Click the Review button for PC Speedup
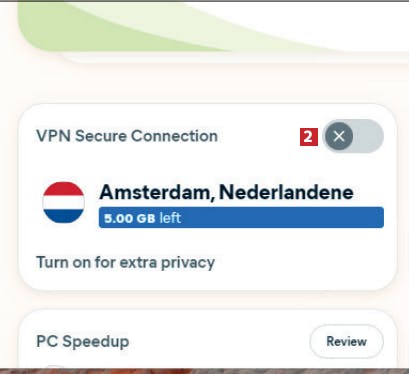Viewport: 409px width, 374px height. pos(346,341)
